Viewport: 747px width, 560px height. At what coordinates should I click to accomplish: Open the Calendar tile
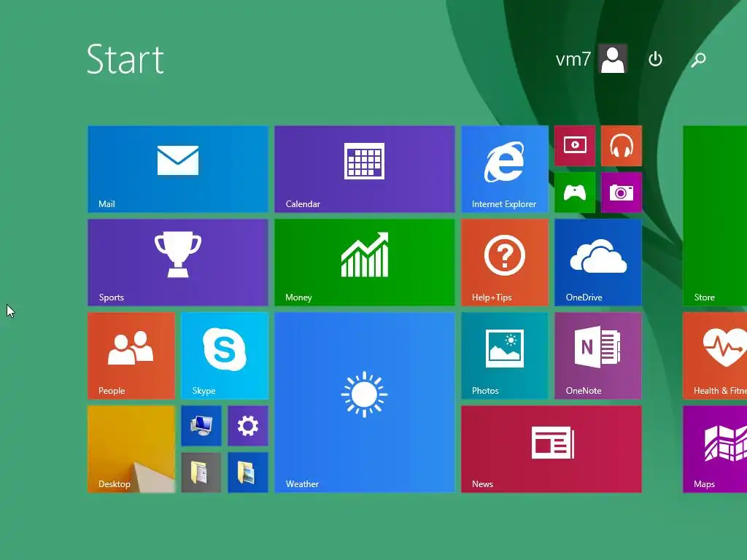[x=365, y=169]
